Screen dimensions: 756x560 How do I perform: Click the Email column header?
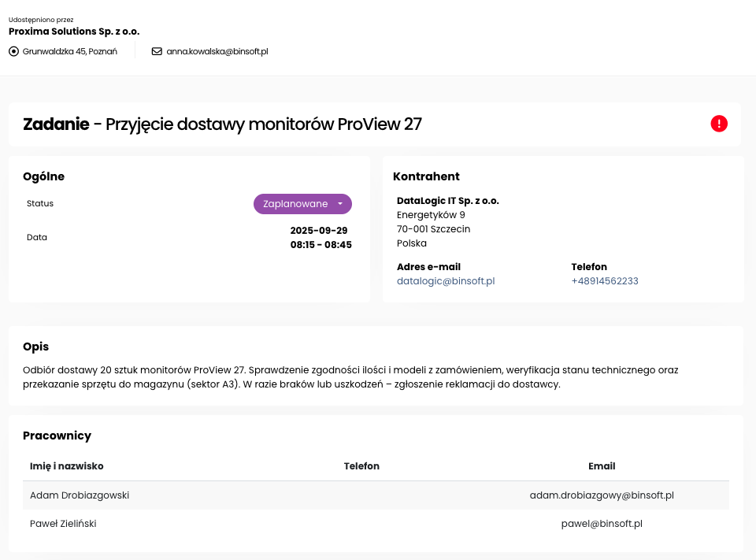602,466
